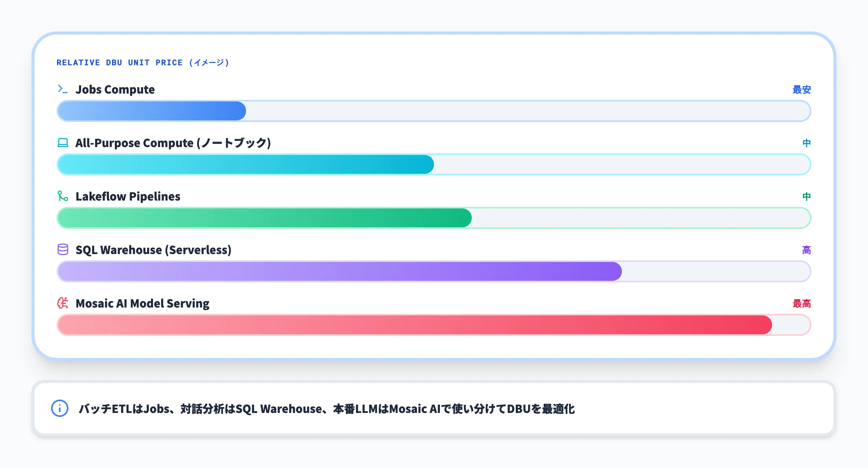The width and height of the screenshot is (868, 468).
Task: Click the pipeline branch icon next to Lakeflow Pipelines
Action: click(x=62, y=196)
